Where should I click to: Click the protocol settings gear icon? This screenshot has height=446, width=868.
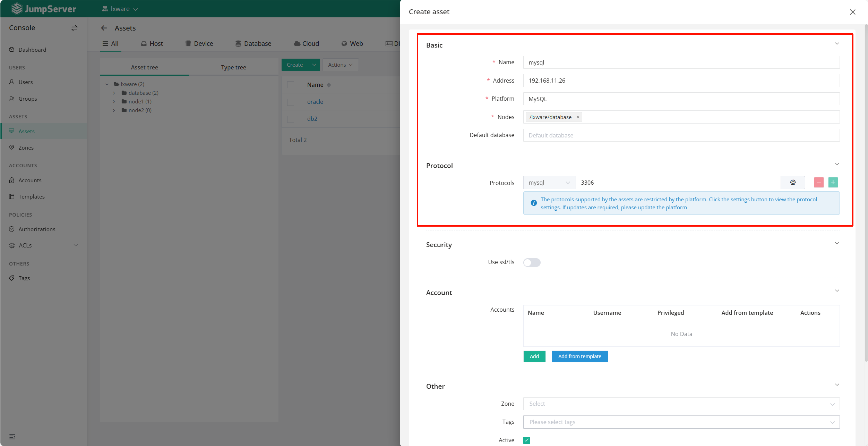click(793, 183)
